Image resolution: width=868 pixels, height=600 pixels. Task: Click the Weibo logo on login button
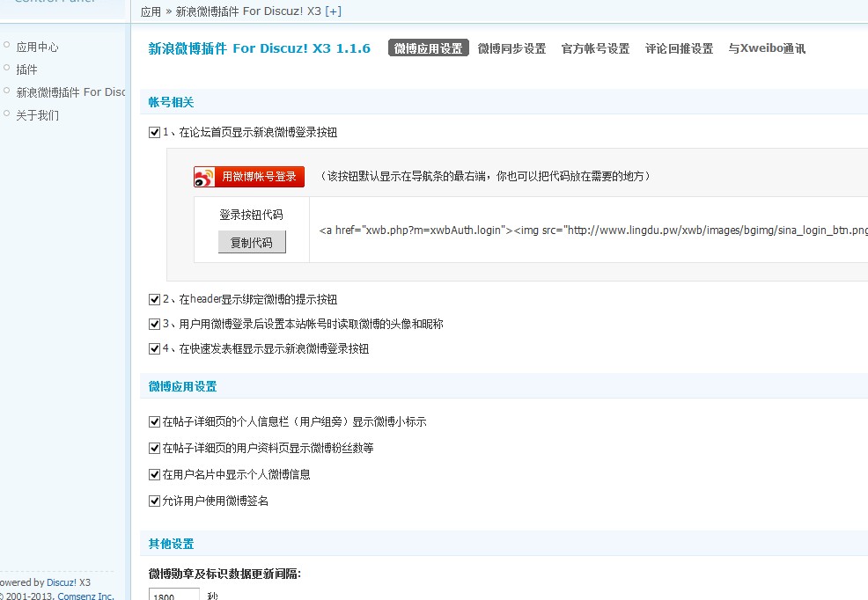(x=204, y=178)
